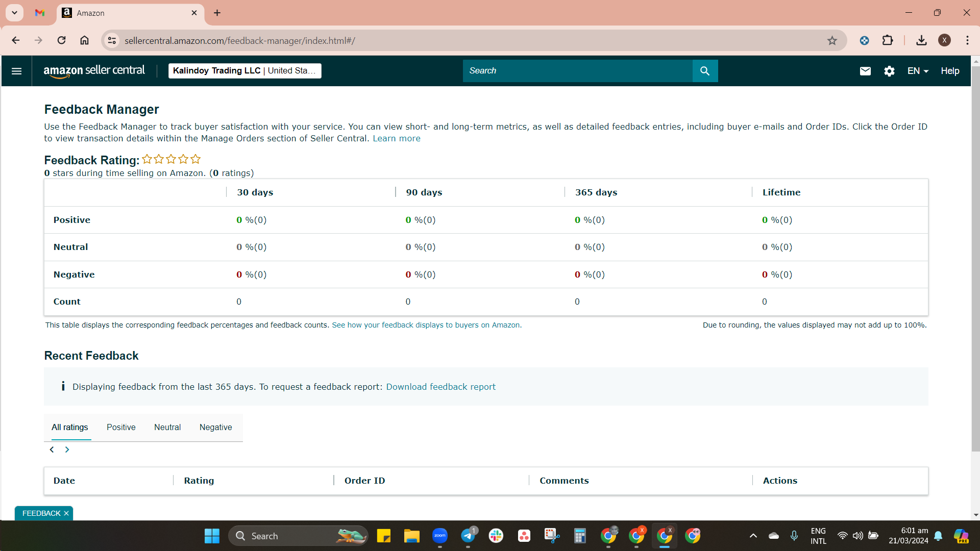Open the Help link
Image resolution: width=980 pixels, height=551 pixels.
coord(950,71)
